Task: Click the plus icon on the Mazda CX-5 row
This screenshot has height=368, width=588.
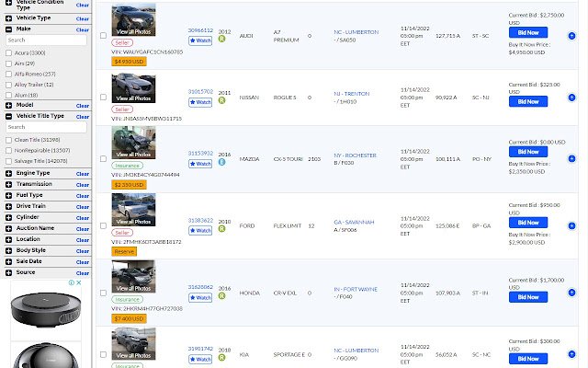Action: 571,159
